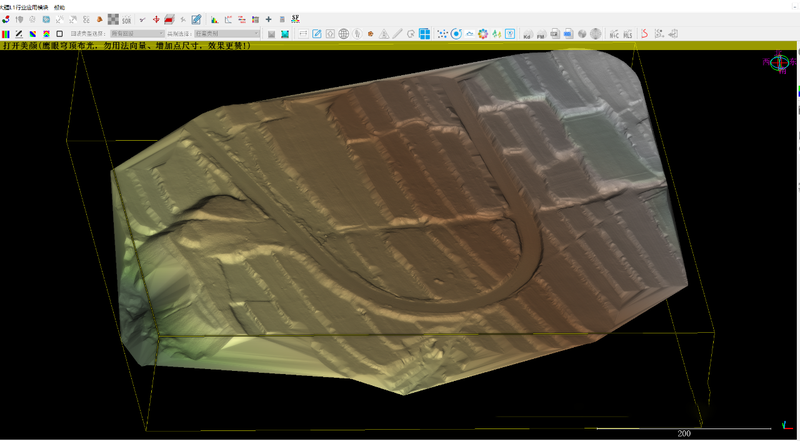Click the red S-curve icon
Viewport: 800px width, 441px height.
644,34
